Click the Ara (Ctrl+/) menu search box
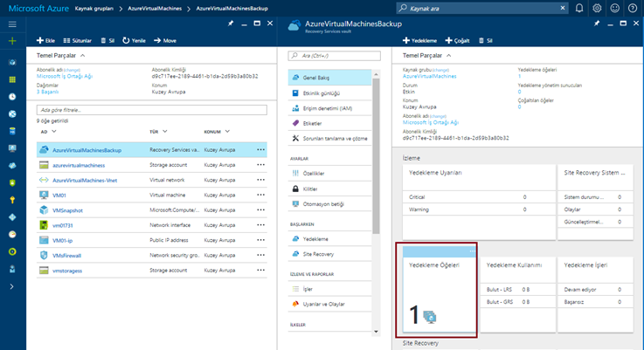The image size is (644, 350). pos(335,56)
